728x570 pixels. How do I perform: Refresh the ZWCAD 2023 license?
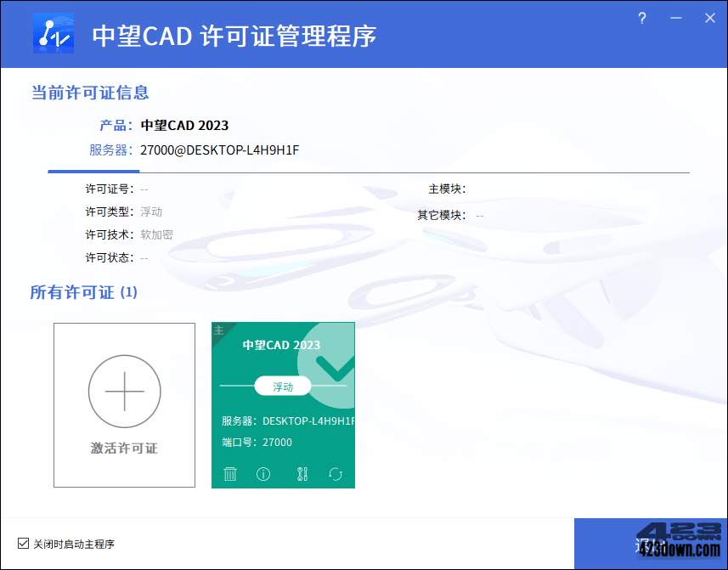(335, 474)
